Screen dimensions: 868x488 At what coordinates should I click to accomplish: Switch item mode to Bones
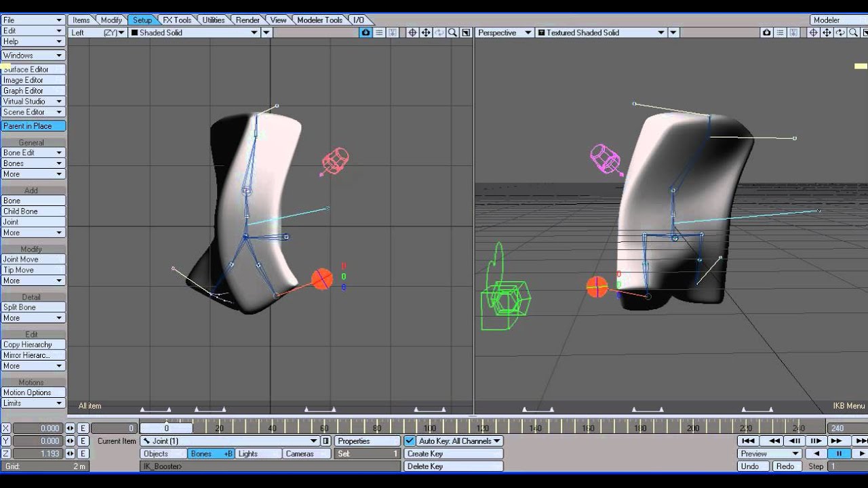pos(212,453)
